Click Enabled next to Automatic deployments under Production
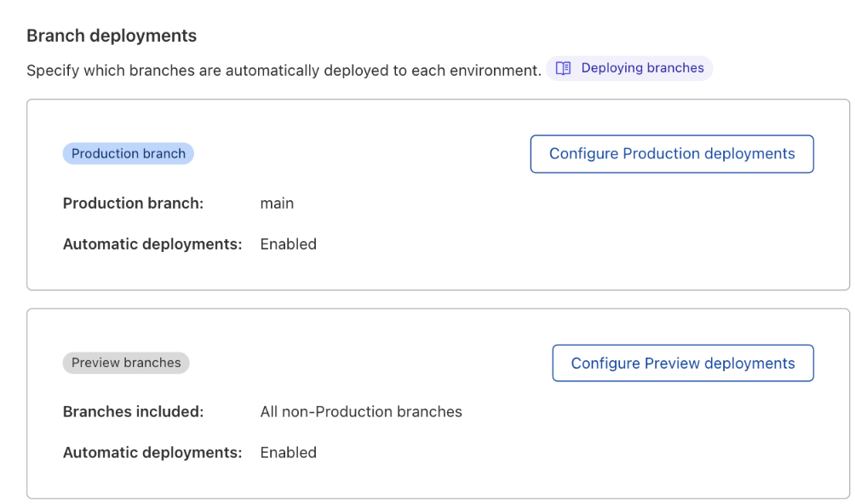This screenshot has height=504, width=855. click(288, 243)
